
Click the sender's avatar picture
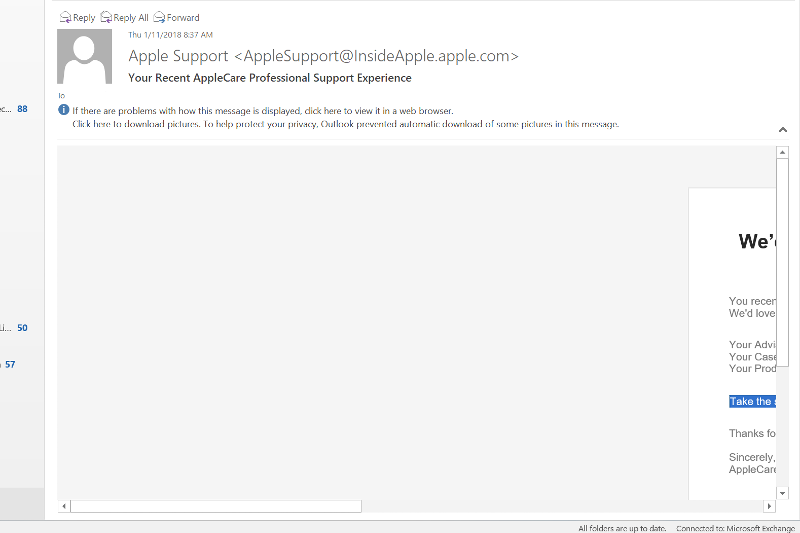click(x=84, y=56)
